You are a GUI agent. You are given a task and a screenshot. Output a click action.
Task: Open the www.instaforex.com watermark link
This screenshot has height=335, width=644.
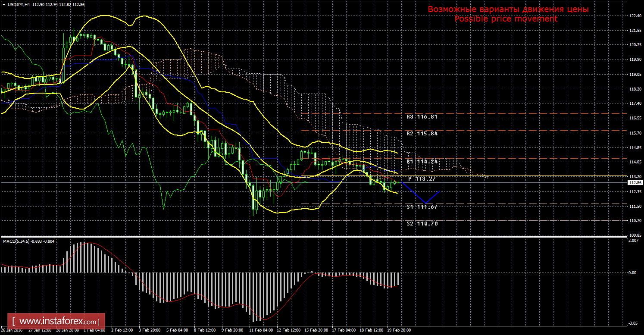[59, 322]
